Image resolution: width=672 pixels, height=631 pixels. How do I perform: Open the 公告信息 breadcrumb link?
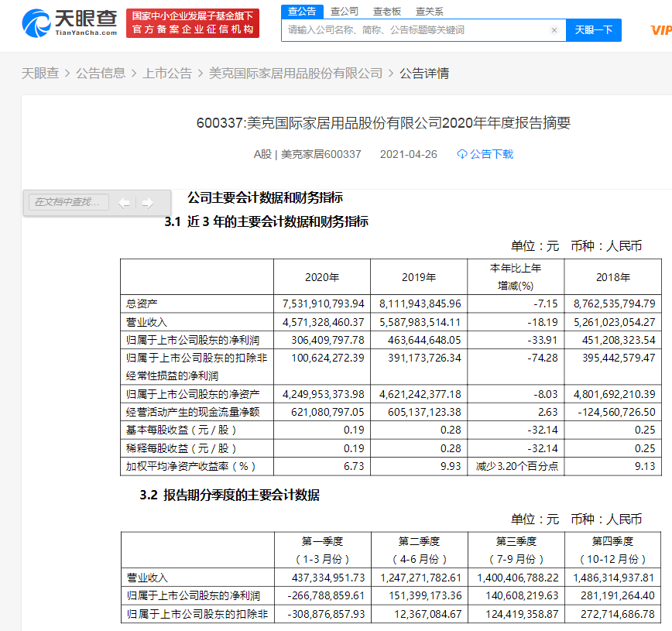(101, 74)
